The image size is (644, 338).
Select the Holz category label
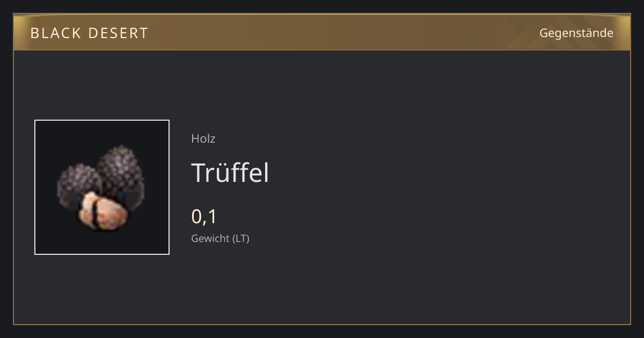(203, 138)
